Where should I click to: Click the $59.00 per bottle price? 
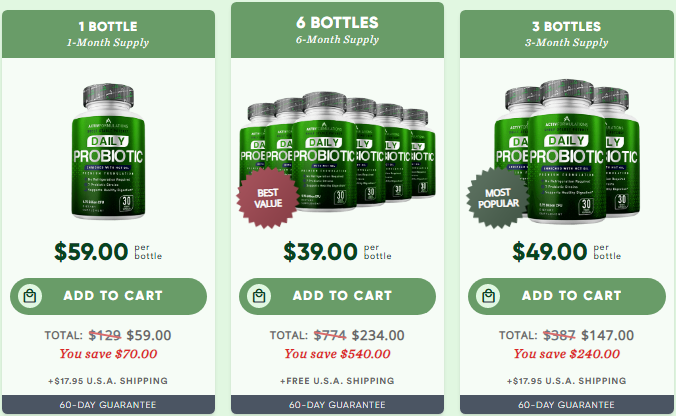tap(108, 252)
